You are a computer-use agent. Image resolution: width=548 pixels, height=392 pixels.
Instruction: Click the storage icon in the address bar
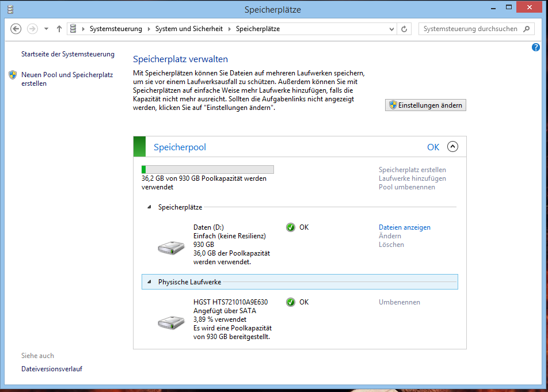(73, 29)
